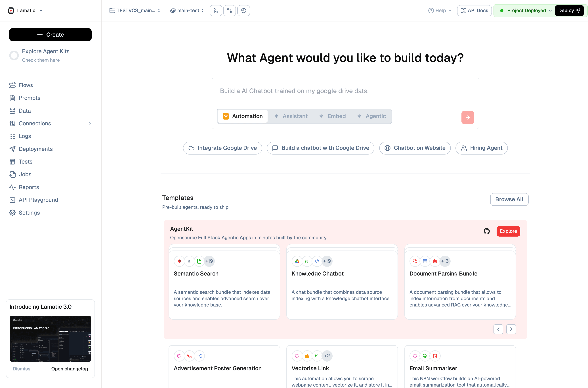Open version history clock icon
The width and height of the screenshot is (588, 388).
pyautogui.click(x=243, y=11)
